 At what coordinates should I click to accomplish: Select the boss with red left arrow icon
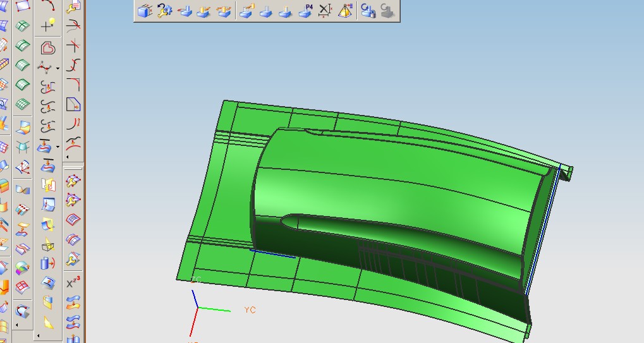point(185,10)
